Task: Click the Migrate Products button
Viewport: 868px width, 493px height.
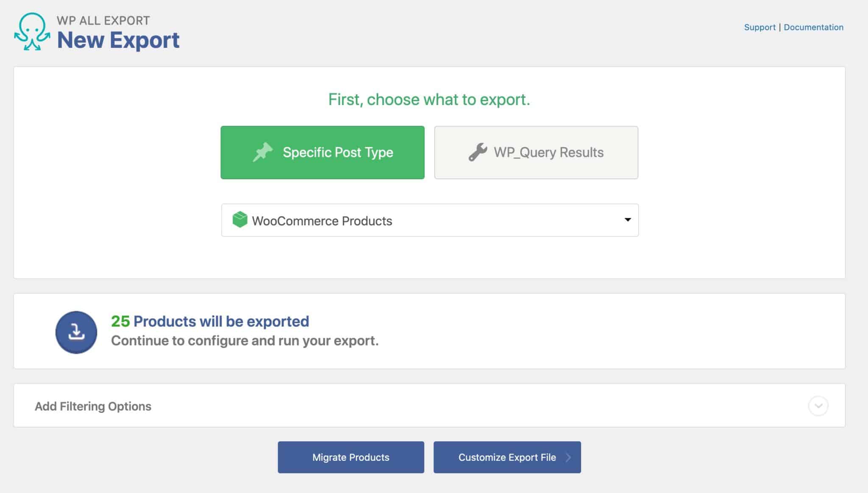Action: [351, 457]
